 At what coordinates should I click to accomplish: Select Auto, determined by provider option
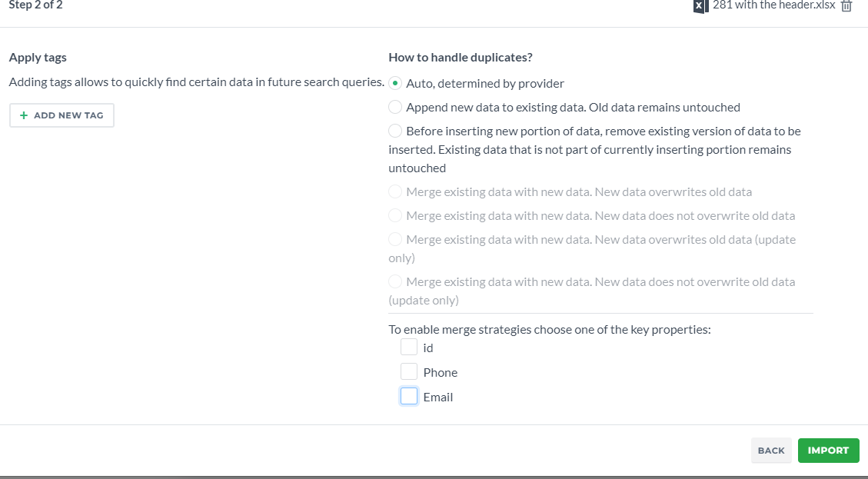[394, 83]
